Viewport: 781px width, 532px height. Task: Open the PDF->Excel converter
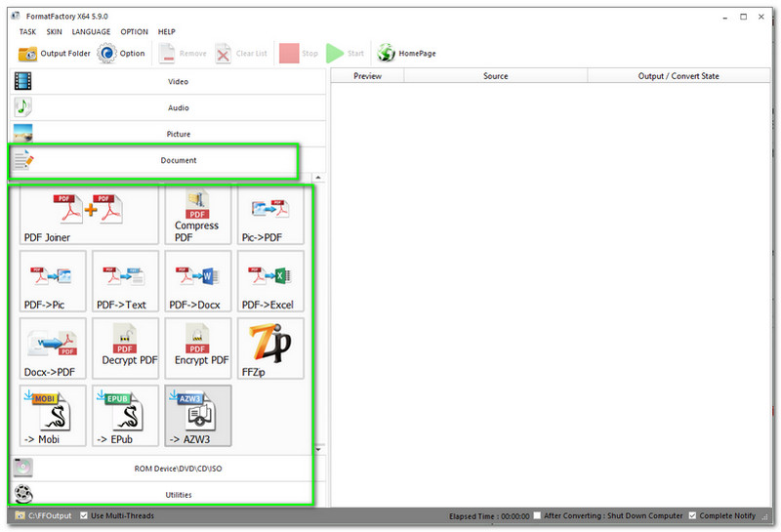coord(270,281)
